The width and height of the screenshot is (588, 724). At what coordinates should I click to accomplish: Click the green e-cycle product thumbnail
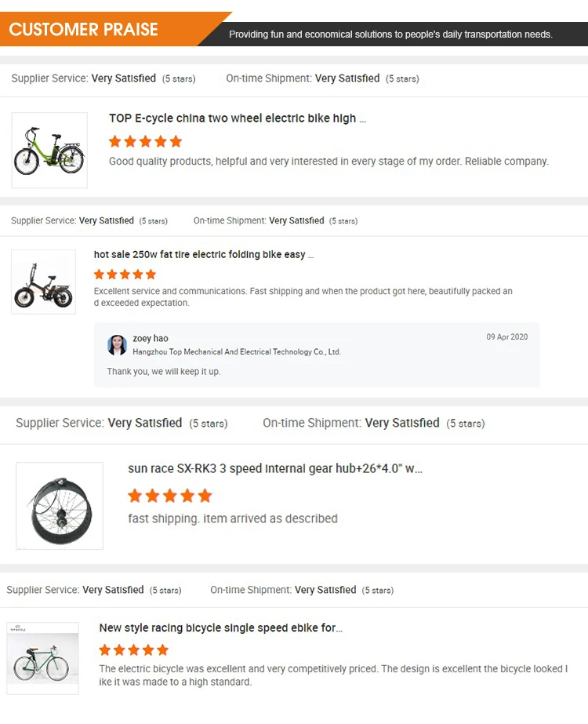coord(49,151)
